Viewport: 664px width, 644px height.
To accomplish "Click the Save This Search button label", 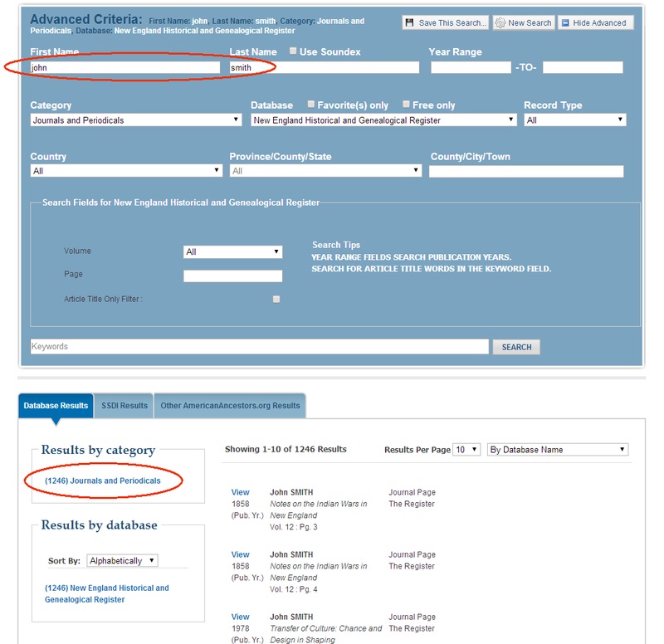I will tap(452, 23).
